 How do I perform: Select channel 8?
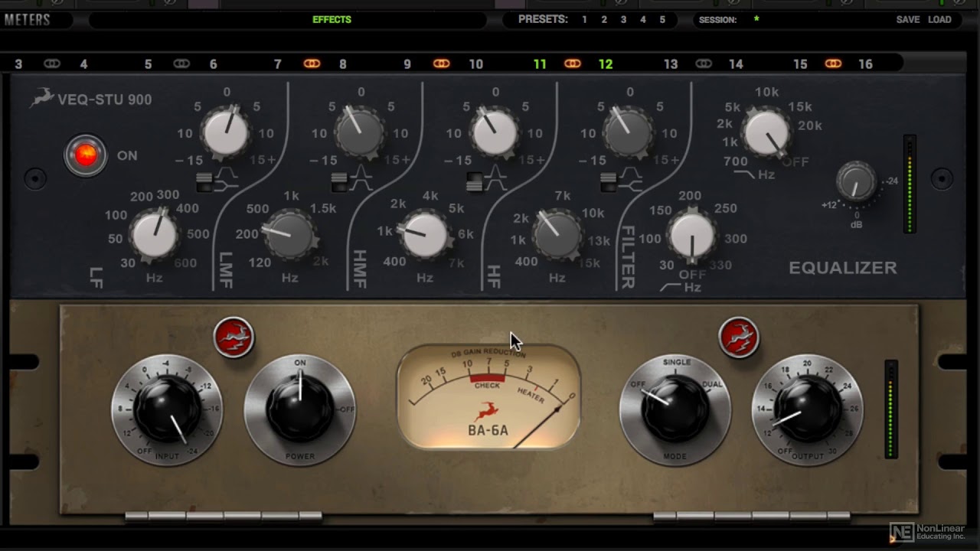(343, 64)
